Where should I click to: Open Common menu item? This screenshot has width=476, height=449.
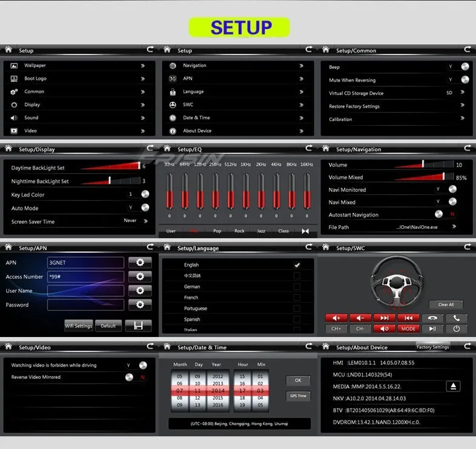tap(79, 91)
